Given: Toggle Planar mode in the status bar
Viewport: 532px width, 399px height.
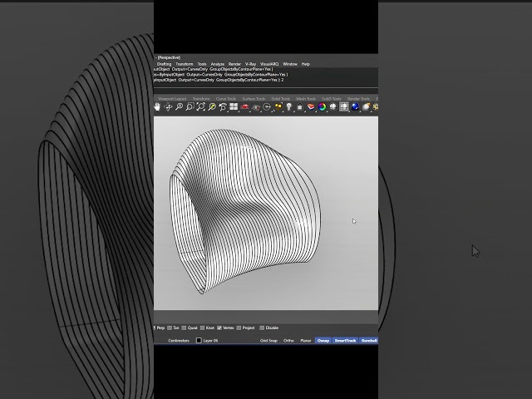Looking at the screenshot, I should (306, 341).
